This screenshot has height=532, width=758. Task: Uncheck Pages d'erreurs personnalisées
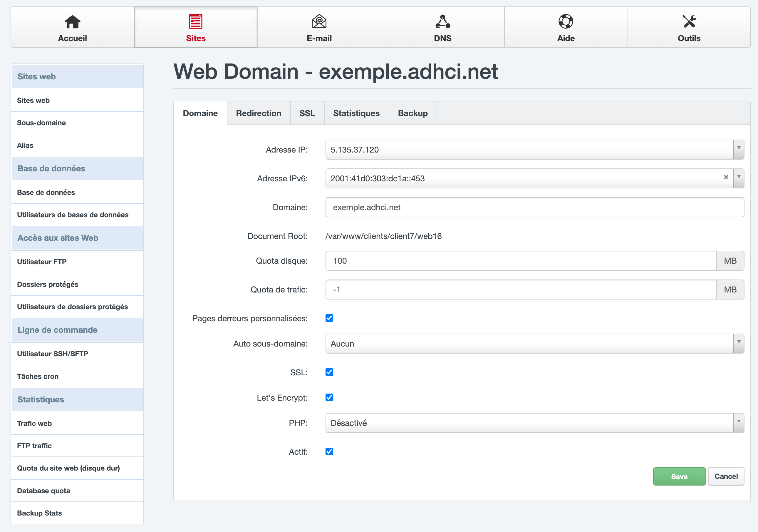click(329, 318)
